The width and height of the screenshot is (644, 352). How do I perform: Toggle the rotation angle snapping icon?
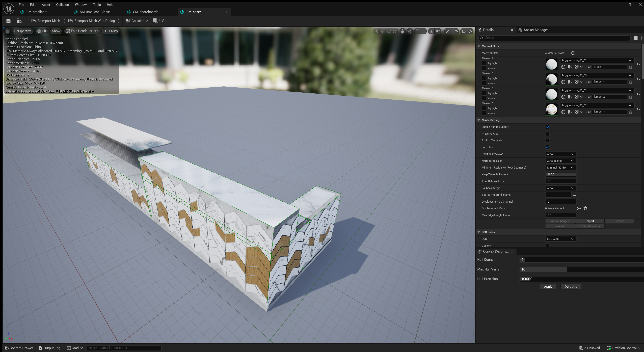pos(432,31)
